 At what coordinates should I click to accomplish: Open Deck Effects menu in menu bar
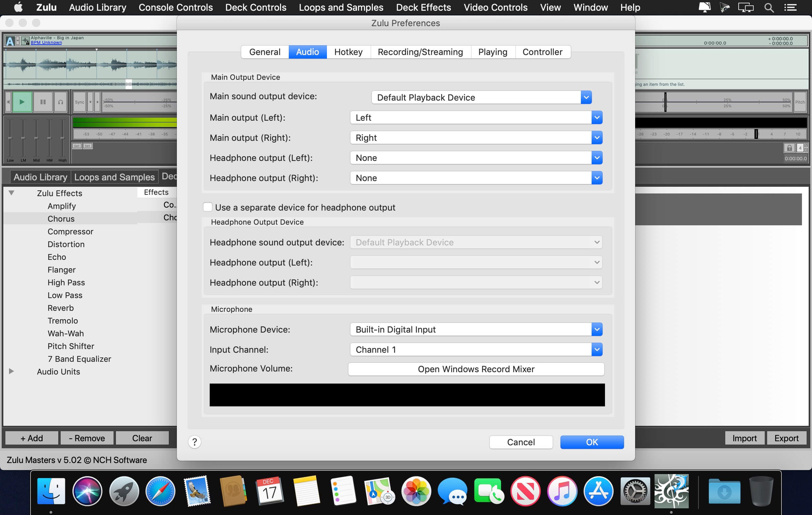pos(423,7)
